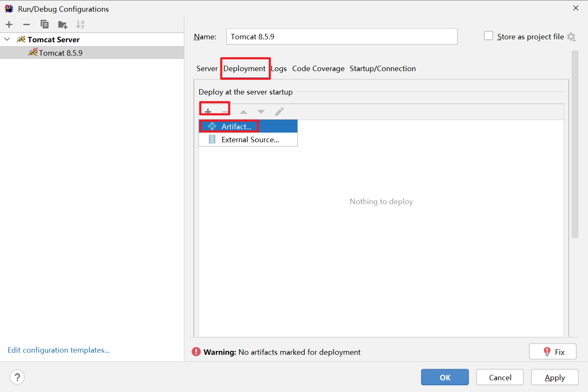Click inside the Name input field
588x392 pixels.
pos(342,36)
